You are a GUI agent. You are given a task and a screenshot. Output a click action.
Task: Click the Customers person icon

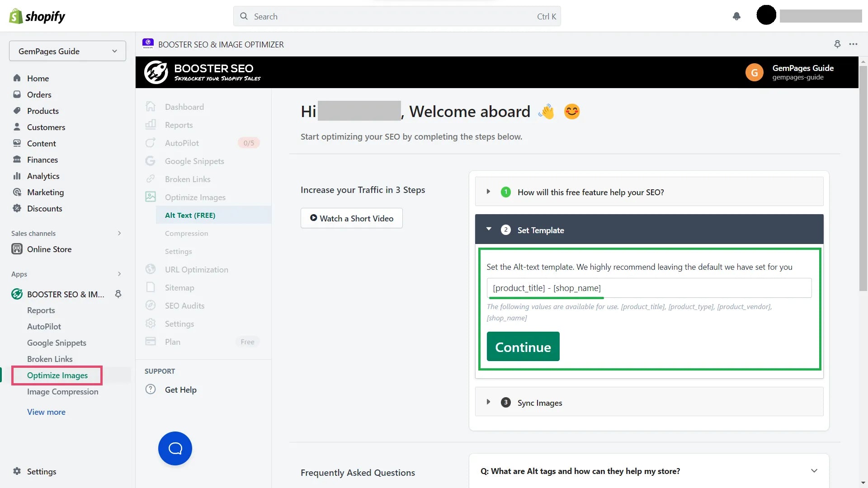pos(17,127)
